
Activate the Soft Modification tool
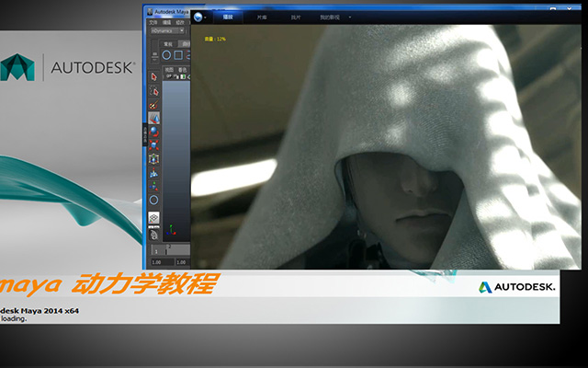(153, 173)
